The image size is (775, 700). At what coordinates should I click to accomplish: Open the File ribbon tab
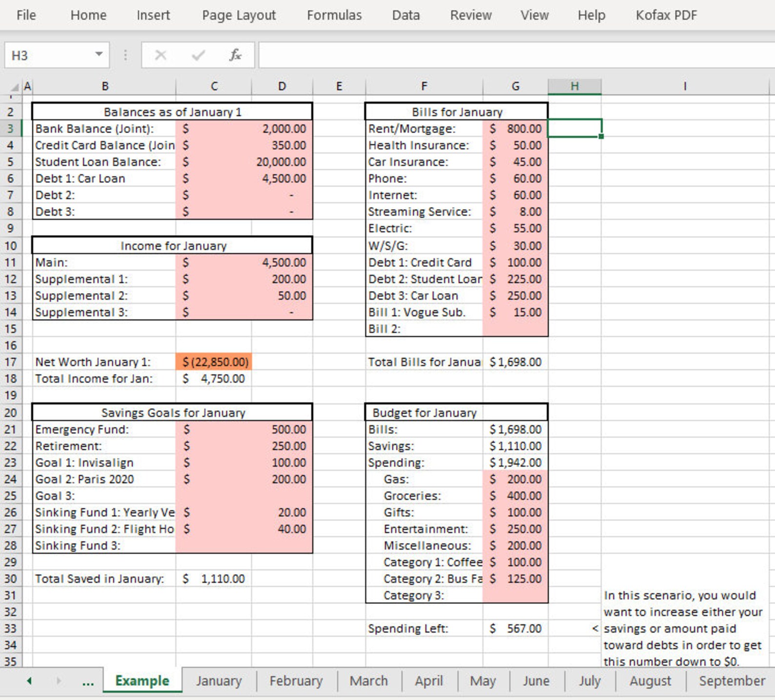click(x=26, y=15)
